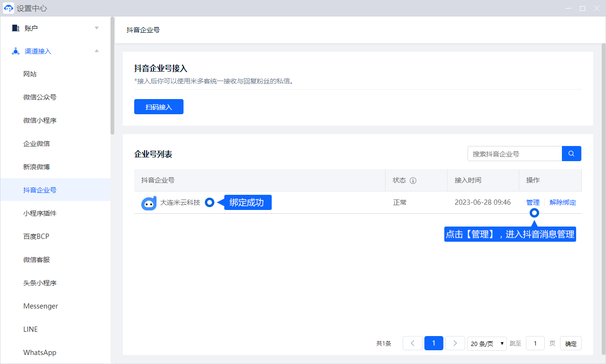This screenshot has width=606, height=364.
Task: Click the 状态 info icon
Action: [413, 181]
